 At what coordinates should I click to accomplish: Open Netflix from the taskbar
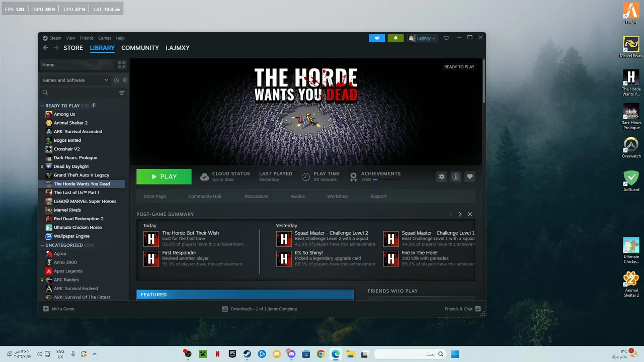click(x=217, y=354)
